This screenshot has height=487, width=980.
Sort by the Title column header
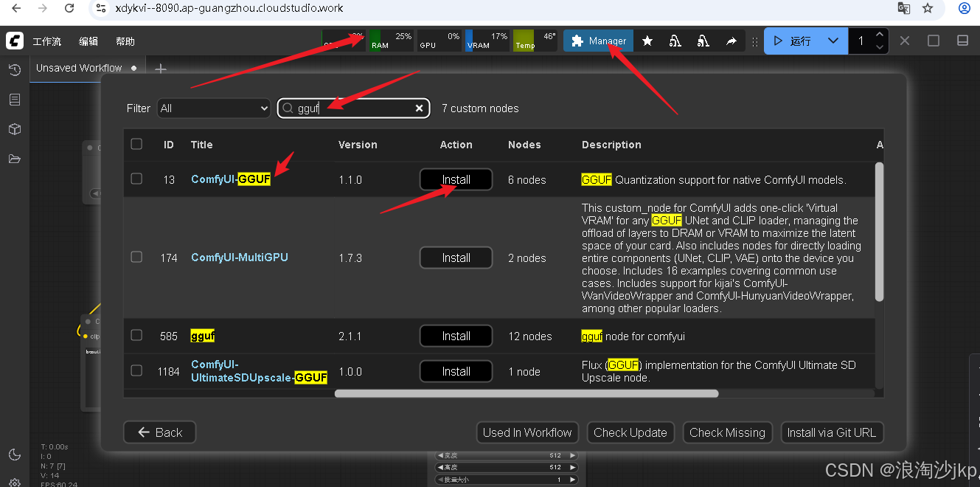pyautogui.click(x=201, y=145)
